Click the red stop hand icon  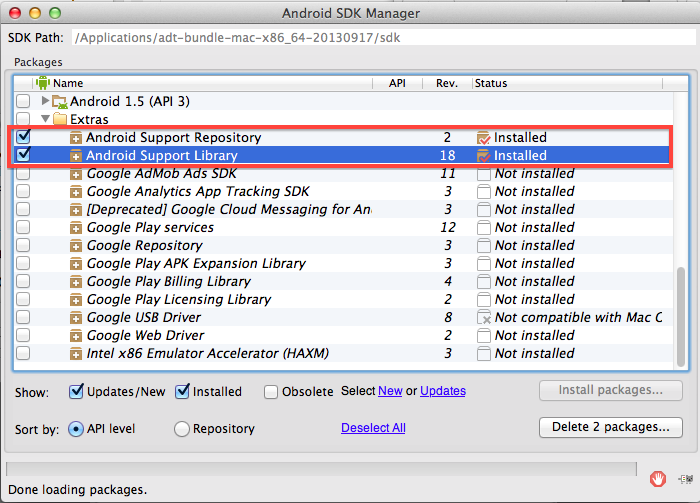coord(658,479)
